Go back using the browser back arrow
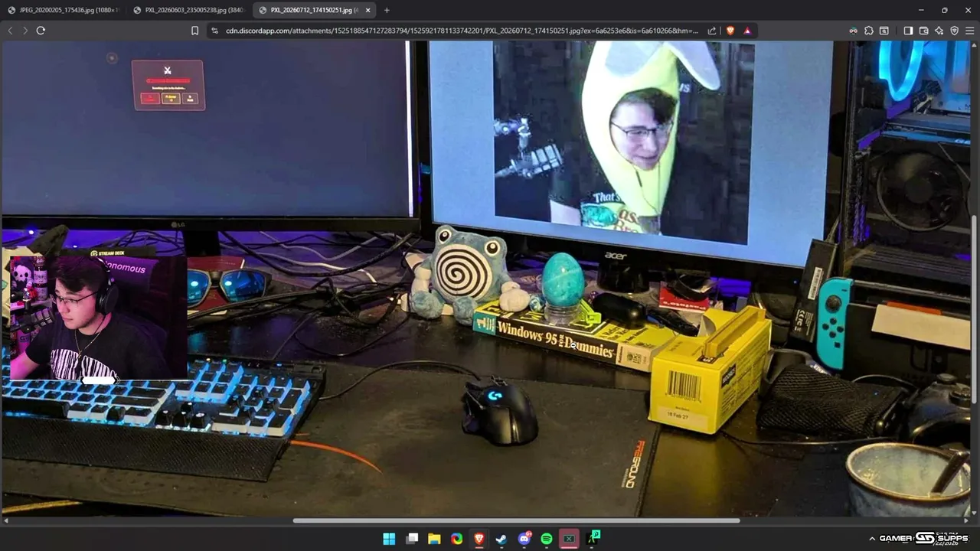980x551 pixels. (x=10, y=31)
